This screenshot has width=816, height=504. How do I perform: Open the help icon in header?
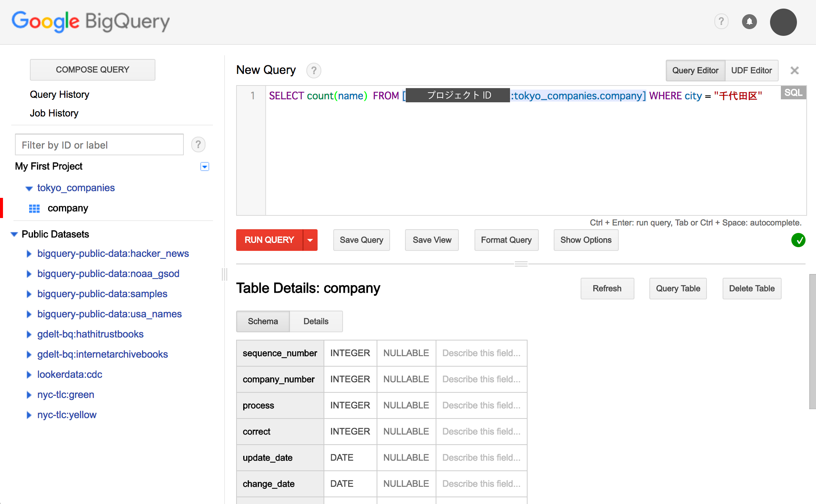(x=721, y=22)
